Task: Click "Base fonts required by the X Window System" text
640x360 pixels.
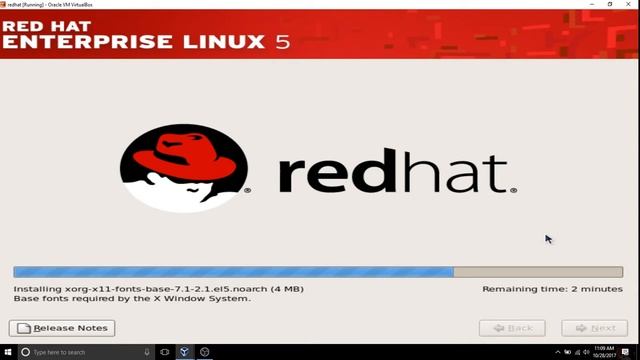Action: pos(132,299)
